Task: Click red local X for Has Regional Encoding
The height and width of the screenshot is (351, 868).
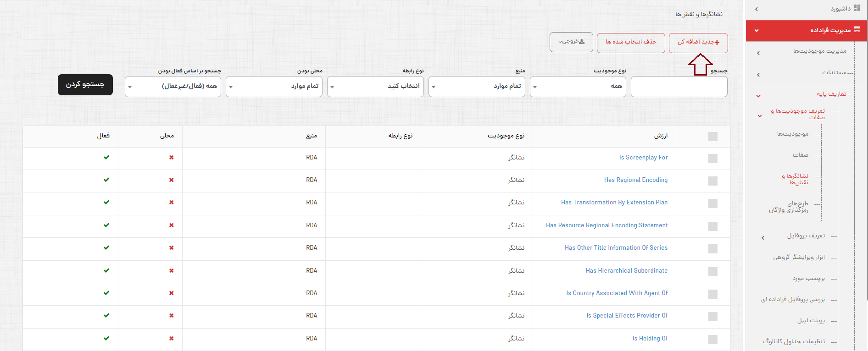Action: click(x=172, y=180)
